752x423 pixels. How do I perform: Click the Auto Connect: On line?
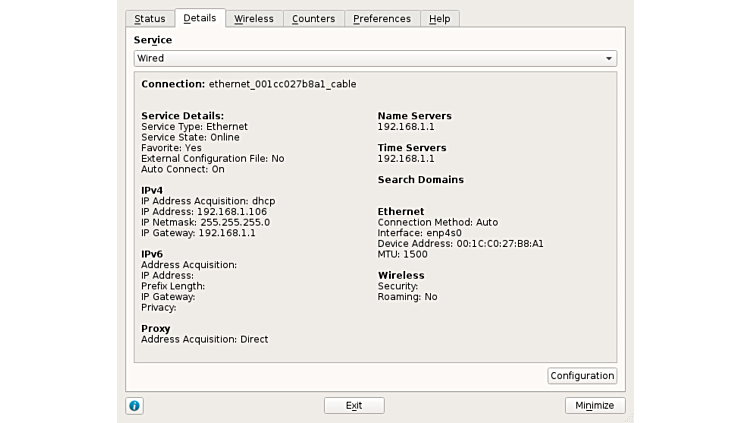[x=182, y=169]
